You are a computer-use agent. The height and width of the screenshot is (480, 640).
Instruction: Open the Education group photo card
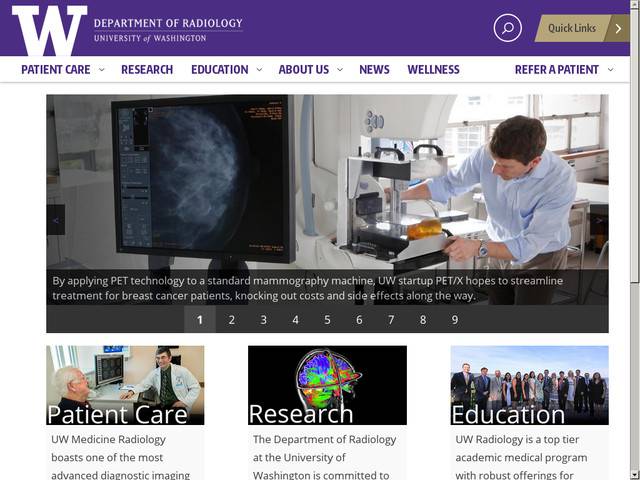(x=529, y=385)
